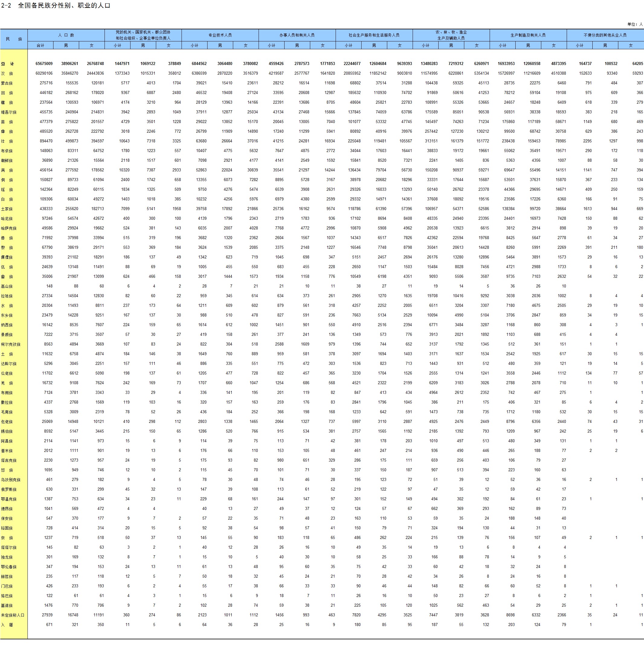This screenshot has width=644, height=649.
Task: Click the '基诺族' row label
Action: [7, 606]
